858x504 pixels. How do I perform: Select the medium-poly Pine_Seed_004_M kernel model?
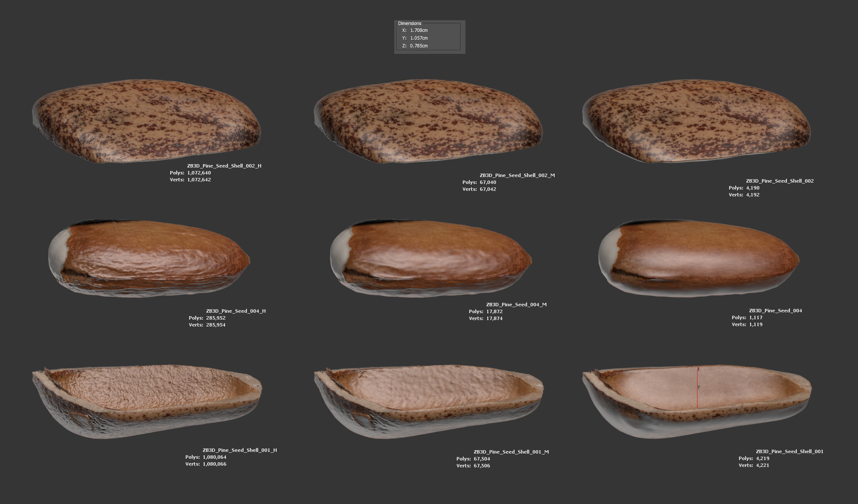[x=431, y=258]
